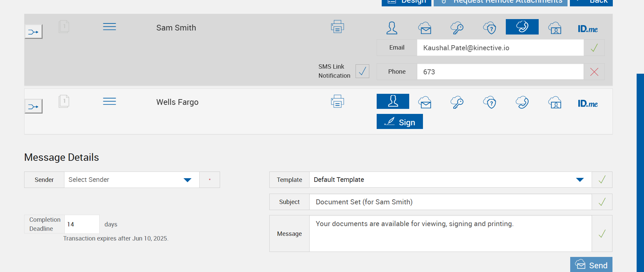Click the Request Remote Attachments button
The height and width of the screenshot is (272, 644).
[x=500, y=2]
